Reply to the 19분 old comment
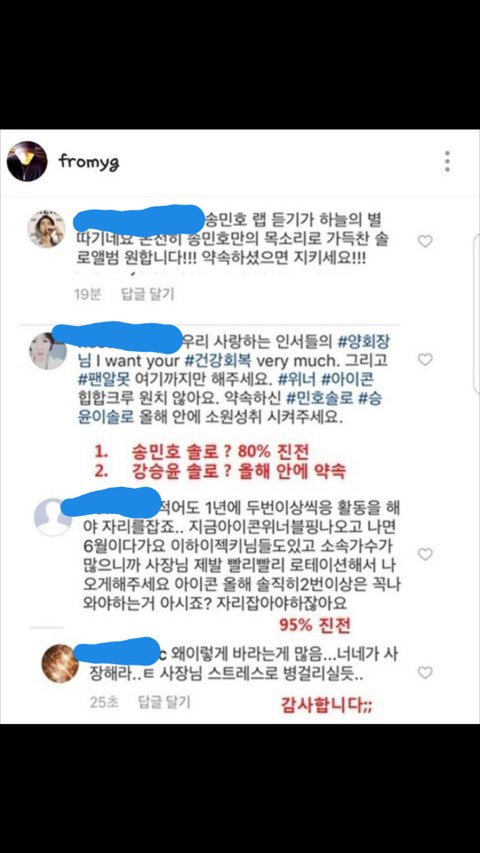 (147, 294)
